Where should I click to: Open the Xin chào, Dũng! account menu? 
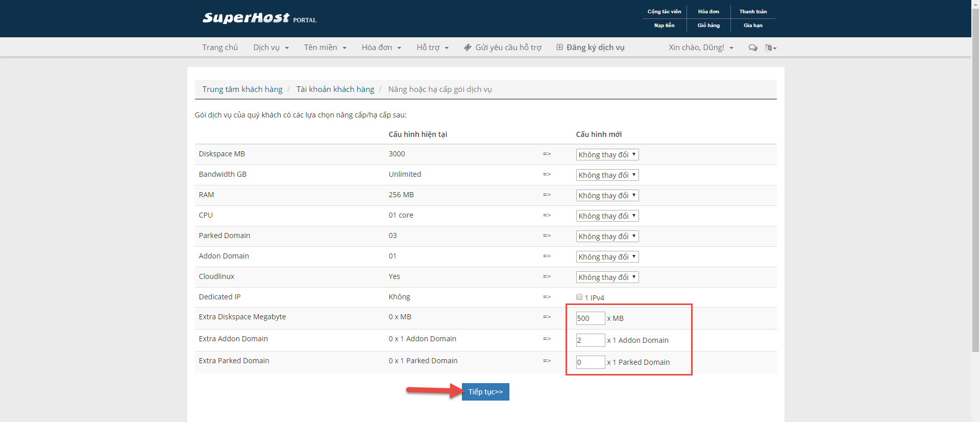pos(700,48)
